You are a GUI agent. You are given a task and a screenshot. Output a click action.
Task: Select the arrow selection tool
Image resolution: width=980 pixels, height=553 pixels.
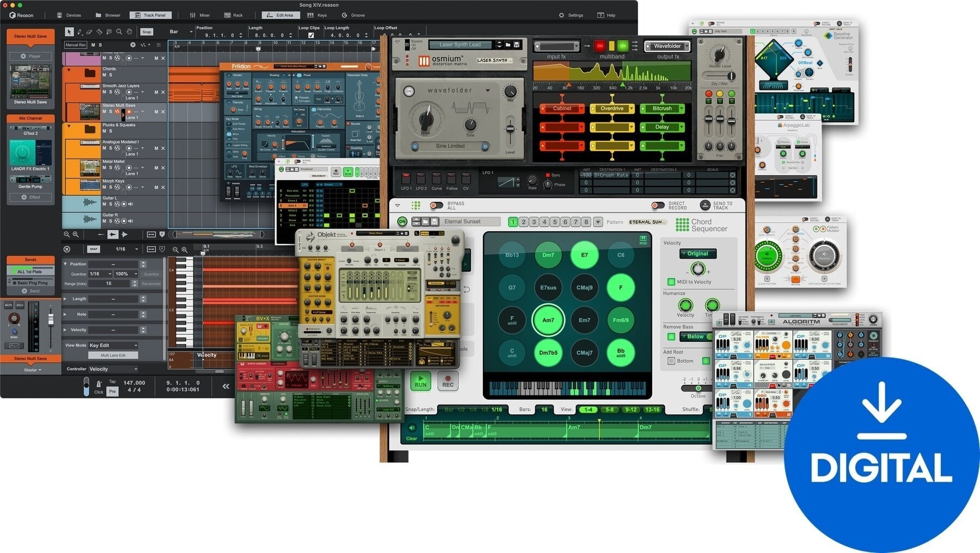tap(69, 32)
